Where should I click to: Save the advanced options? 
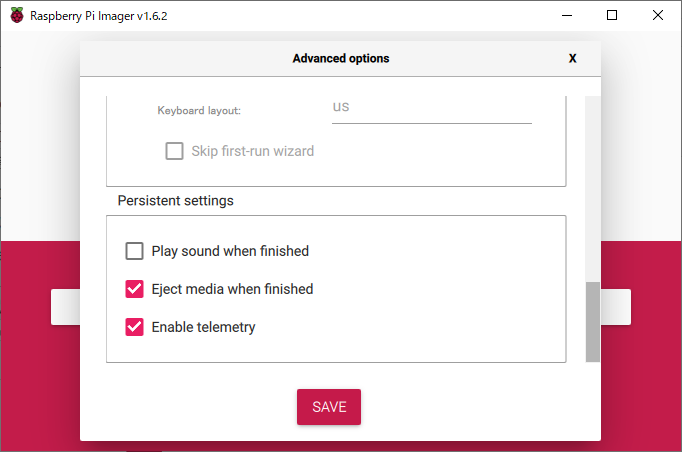click(328, 407)
